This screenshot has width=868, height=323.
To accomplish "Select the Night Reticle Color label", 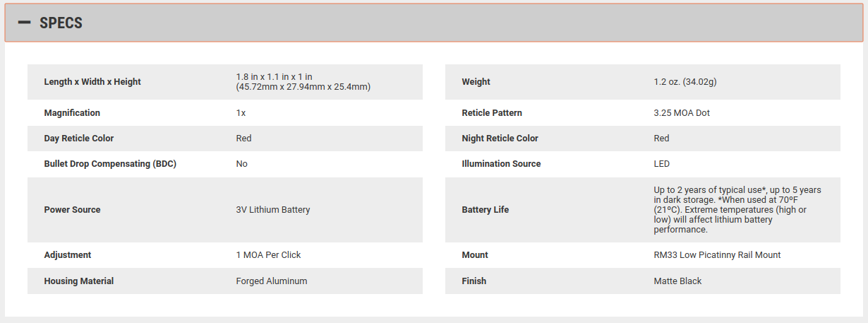I will point(500,139).
